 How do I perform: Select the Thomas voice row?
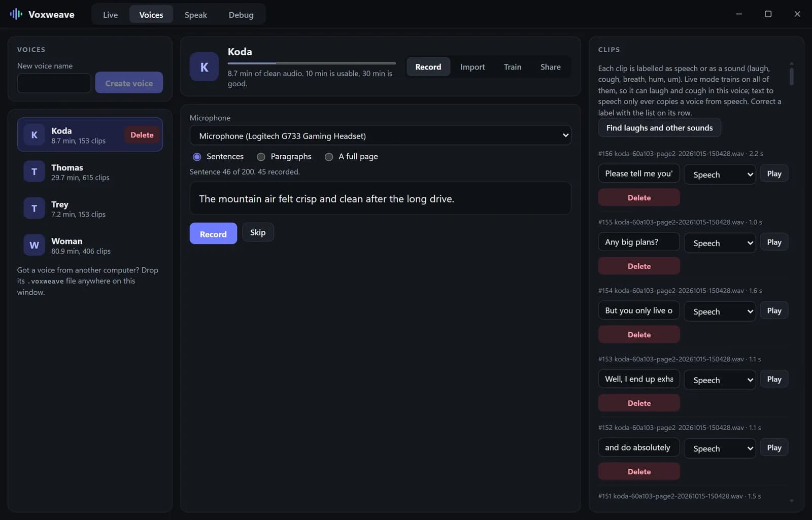90,172
